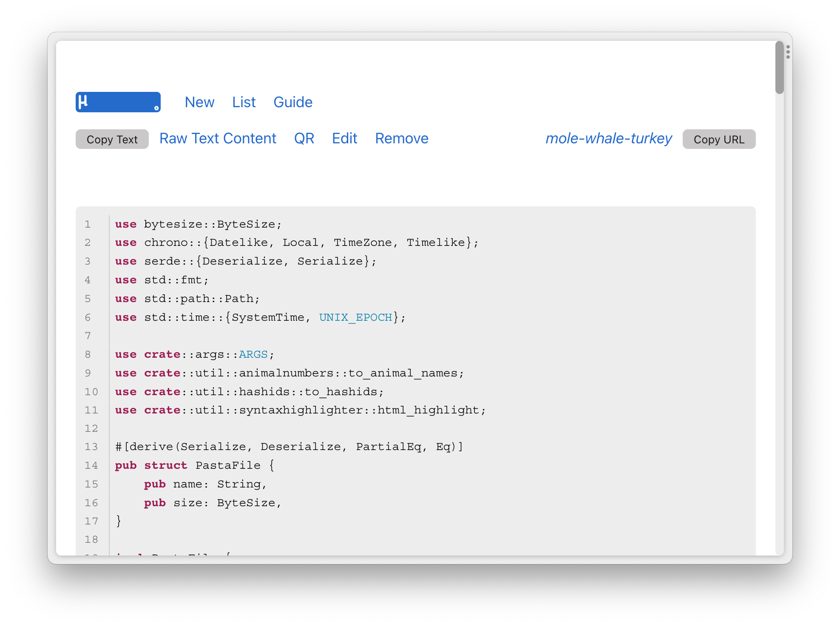This screenshot has width=840, height=627.
Task: Click 'use std::fmt;' line
Action: pyautogui.click(x=162, y=280)
